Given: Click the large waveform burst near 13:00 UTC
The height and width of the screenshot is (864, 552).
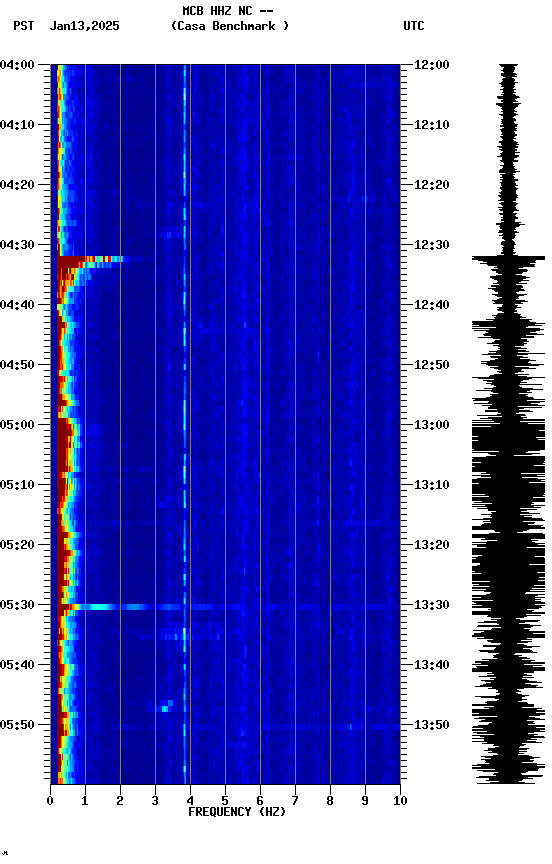Looking at the screenshot, I should 508,438.
